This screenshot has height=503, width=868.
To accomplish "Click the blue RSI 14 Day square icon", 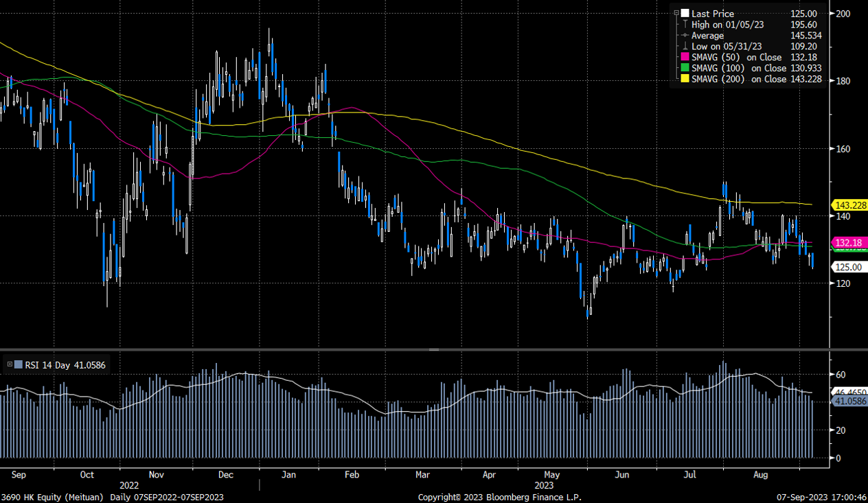I will click(19, 364).
